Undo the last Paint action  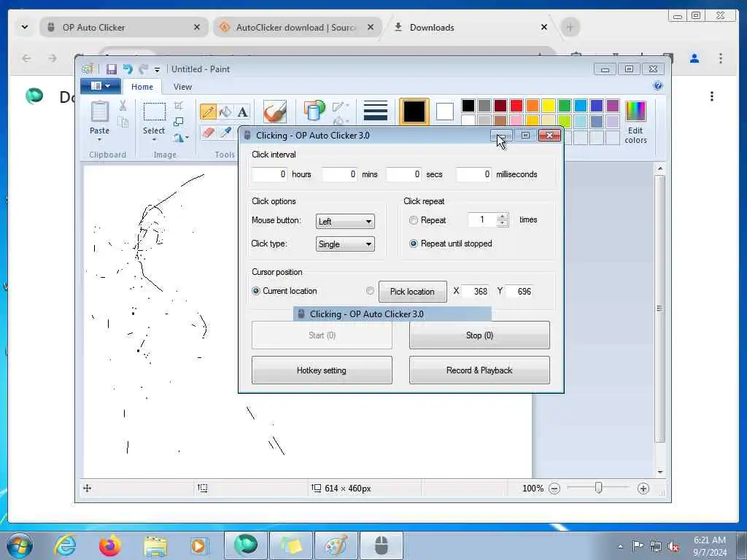[128, 69]
